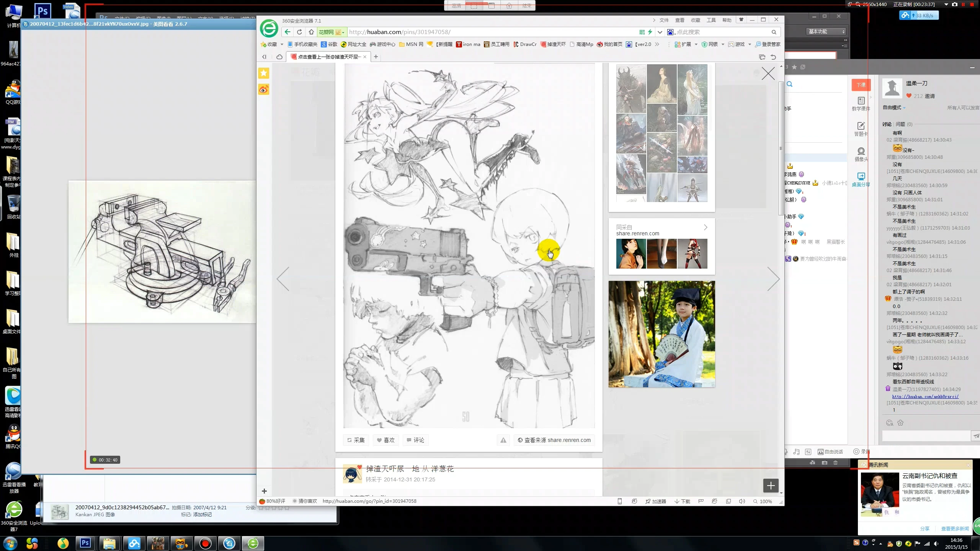Click the dark plus button at page bottom right
This screenshot has height=551, width=980.
tap(771, 486)
